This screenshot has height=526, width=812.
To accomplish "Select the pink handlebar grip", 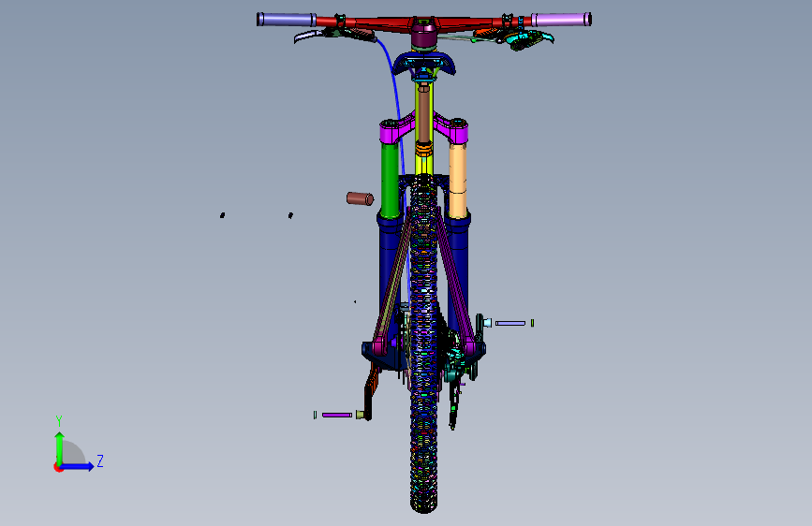I will click(561, 20).
